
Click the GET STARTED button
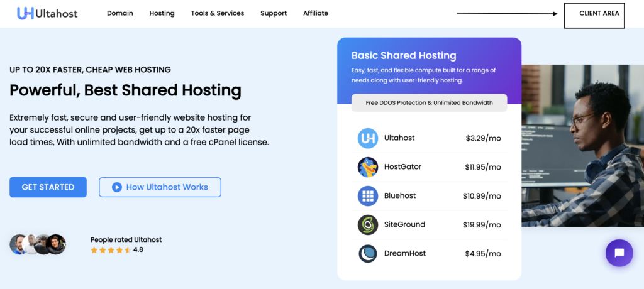click(x=48, y=187)
